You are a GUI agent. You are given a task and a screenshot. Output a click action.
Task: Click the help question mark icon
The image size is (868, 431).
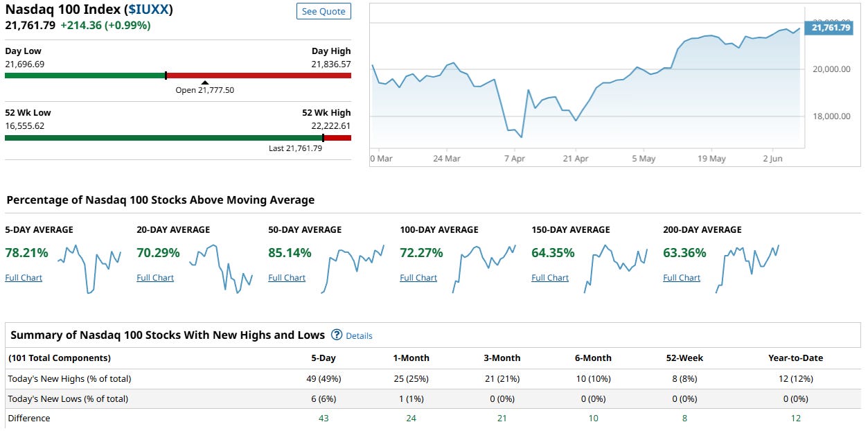(x=337, y=335)
